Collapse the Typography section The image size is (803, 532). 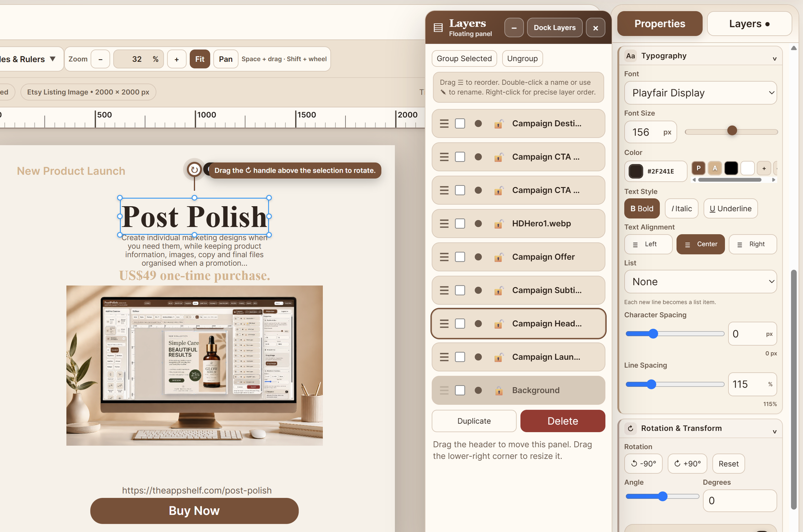774,59
